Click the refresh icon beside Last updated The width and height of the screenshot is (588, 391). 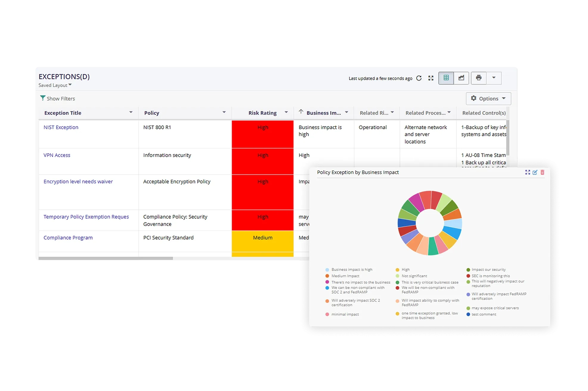(419, 78)
